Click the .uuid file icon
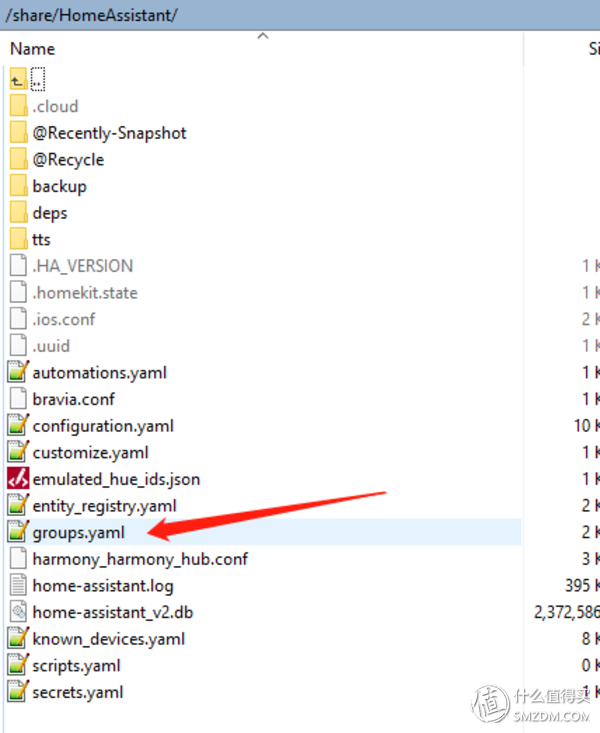The width and height of the screenshot is (600, 733). click(x=18, y=345)
